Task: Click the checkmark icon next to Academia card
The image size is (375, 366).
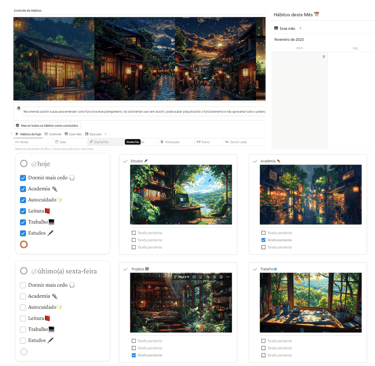Action: coord(255,161)
